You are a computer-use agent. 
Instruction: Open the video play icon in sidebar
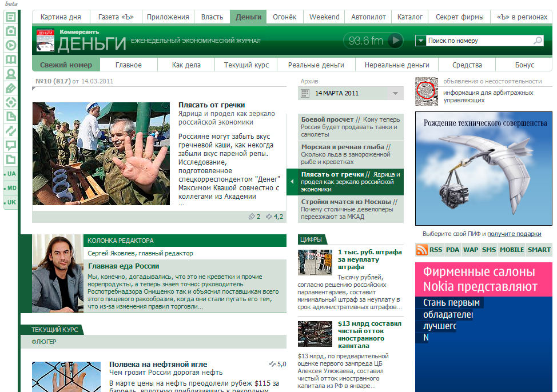tap(11, 45)
